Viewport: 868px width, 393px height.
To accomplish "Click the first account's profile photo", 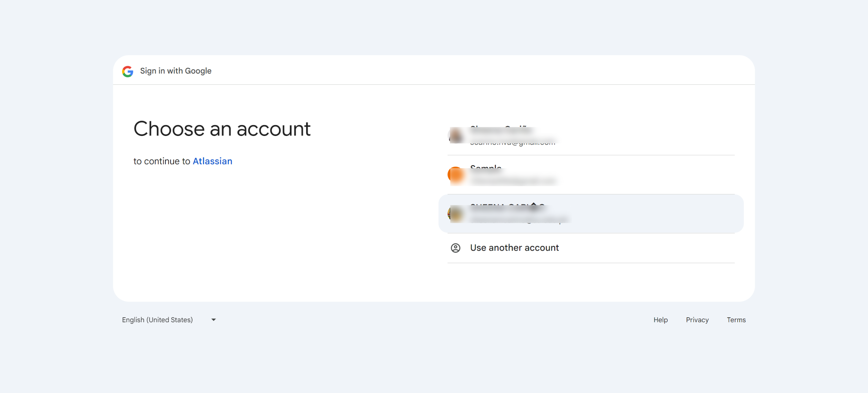I will [456, 136].
